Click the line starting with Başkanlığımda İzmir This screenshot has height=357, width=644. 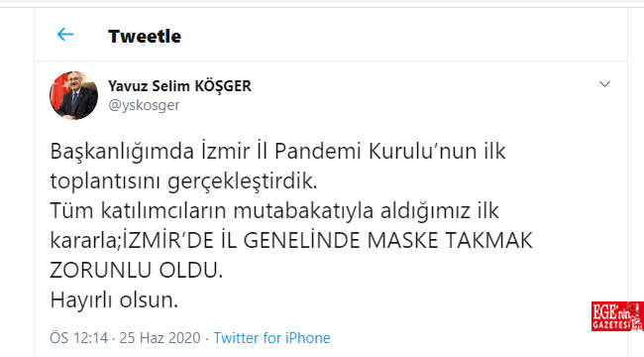click(x=277, y=152)
